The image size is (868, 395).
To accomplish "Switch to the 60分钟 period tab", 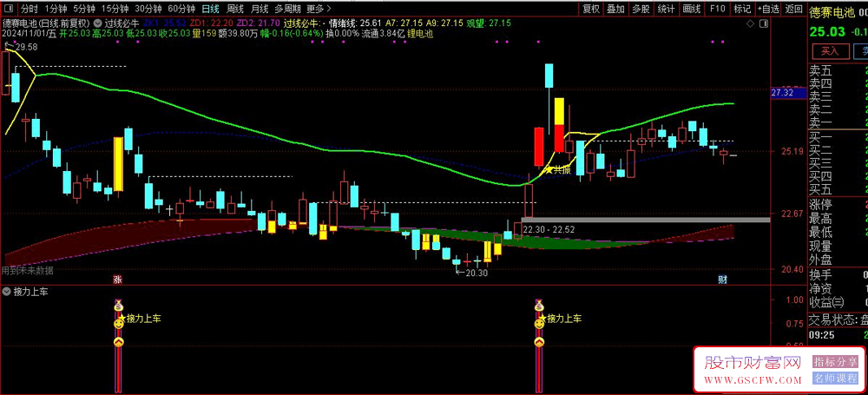I will (181, 9).
